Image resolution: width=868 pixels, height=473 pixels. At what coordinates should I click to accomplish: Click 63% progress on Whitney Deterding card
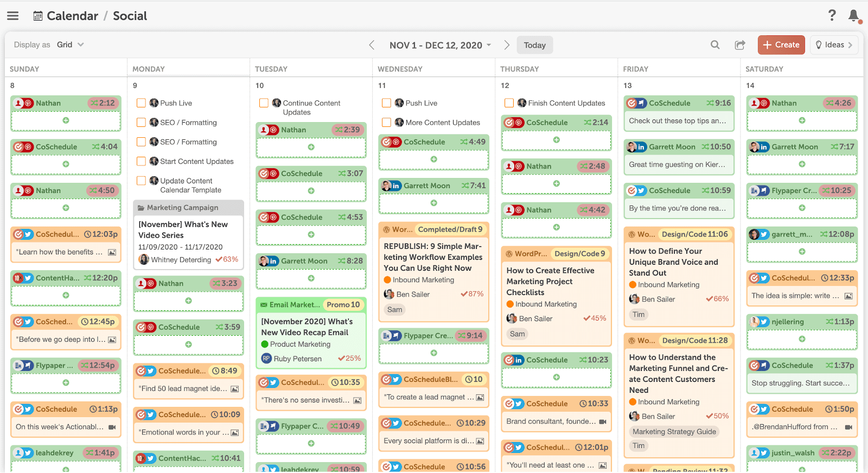[227, 259]
